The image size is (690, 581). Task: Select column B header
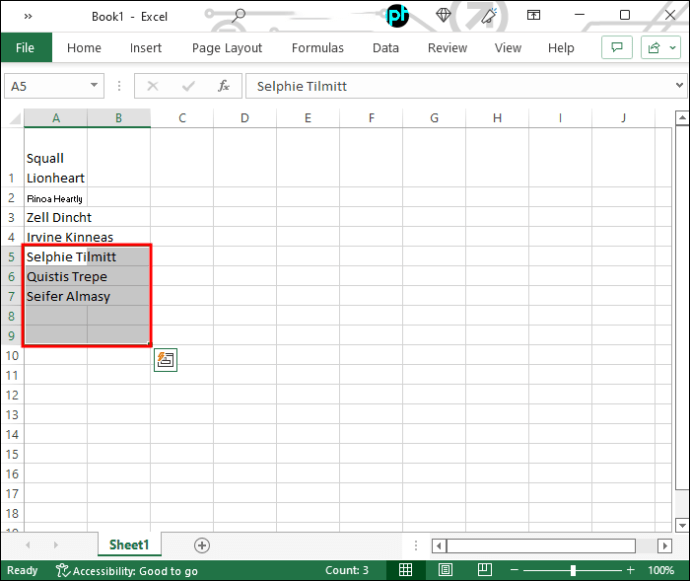coord(119,118)
